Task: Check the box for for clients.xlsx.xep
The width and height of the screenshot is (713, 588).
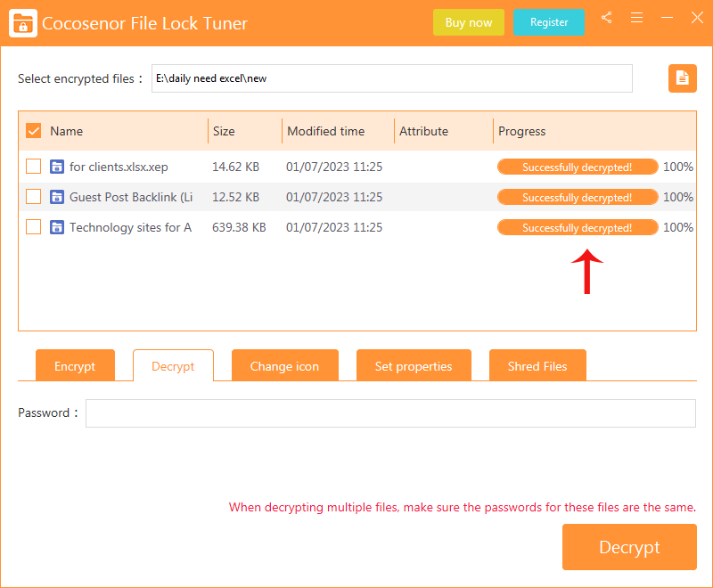Action: pos(34,167)
